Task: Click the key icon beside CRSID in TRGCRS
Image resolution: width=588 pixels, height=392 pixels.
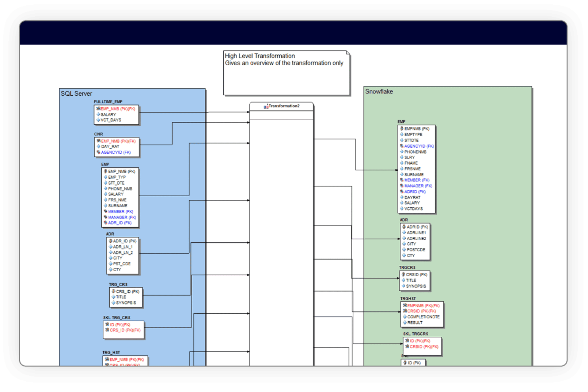Action: point(403,274)
